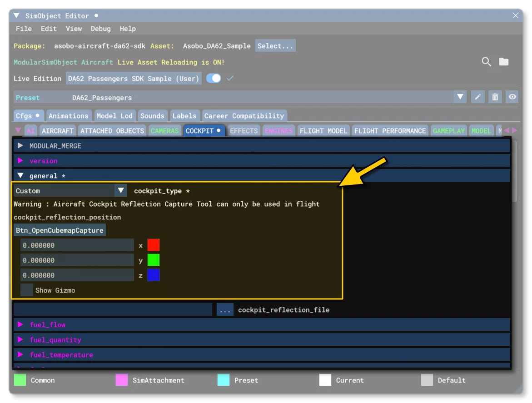Toggle preset visibility eye icon
The height and width of the screenshot is (403, 532).
pyautogui.click(x=512, y=97)
